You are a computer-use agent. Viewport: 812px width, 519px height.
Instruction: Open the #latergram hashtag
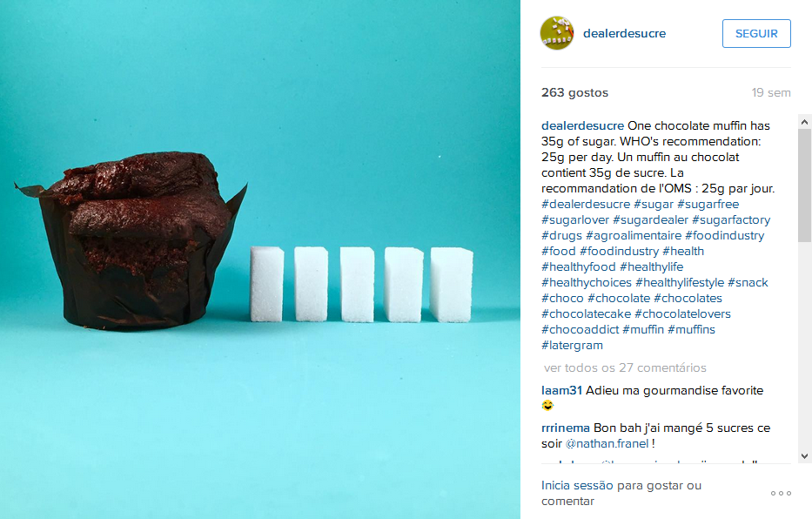(x=573, y=345)
